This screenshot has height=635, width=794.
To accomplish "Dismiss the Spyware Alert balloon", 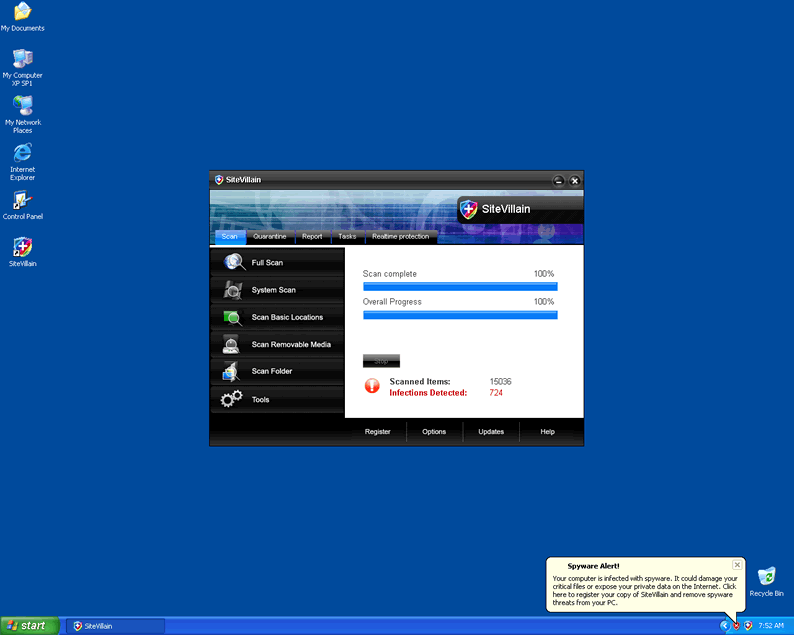I will click(x=737, y=565).
